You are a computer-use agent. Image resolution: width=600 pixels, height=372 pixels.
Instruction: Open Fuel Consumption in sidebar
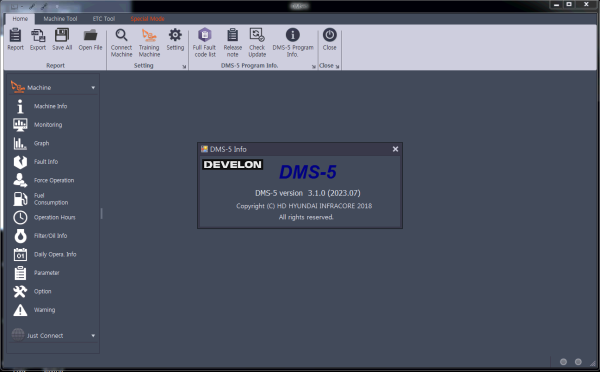pos(51,199)
